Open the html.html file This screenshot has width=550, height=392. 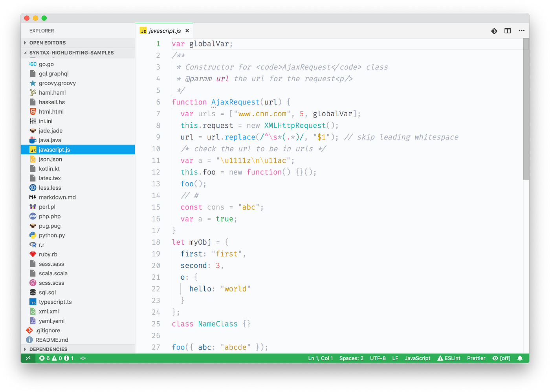pyautogui.click(x=50, y=111)
